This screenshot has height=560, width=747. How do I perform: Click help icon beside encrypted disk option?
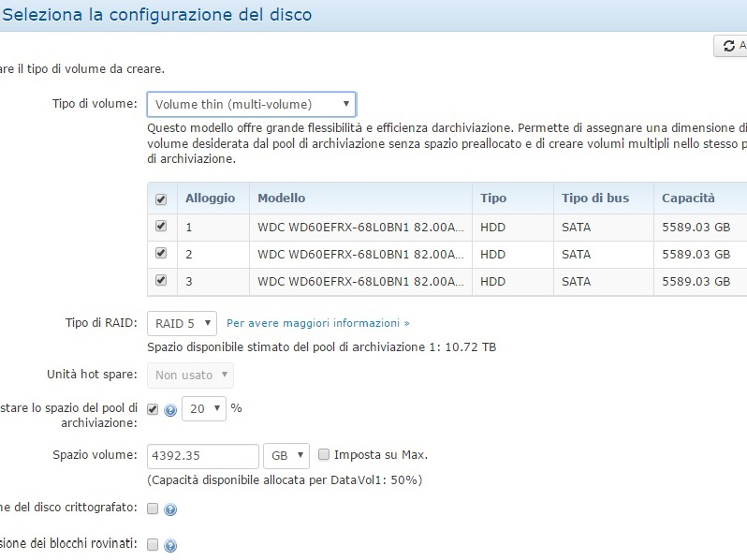(170, 509)
